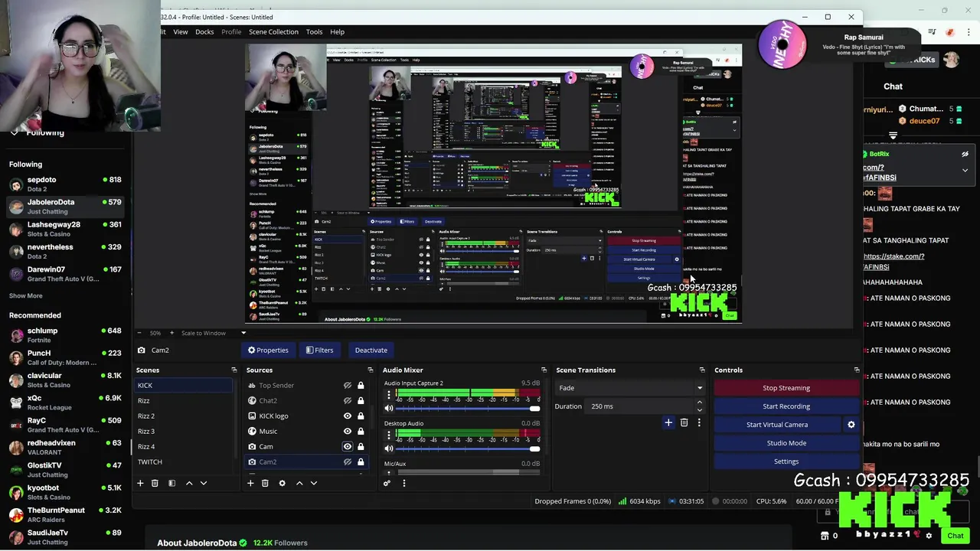Open Kick chat settings gear icon
This screenshot has width=980, height=551.
[x=929, y=536]
